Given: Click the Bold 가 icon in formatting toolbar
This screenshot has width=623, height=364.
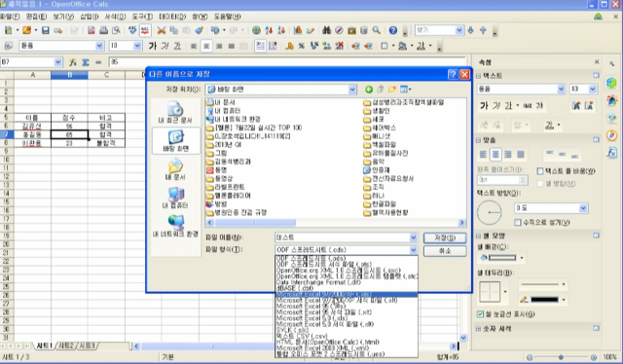Looking at the screenshot, I should tap(153, 46).
